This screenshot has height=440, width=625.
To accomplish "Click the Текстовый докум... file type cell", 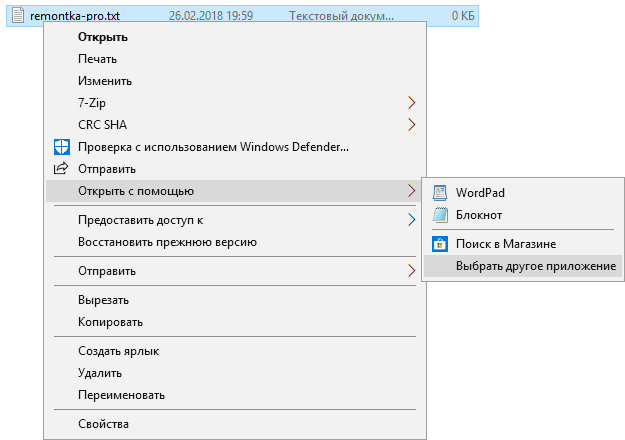I will pyautogui.click(x=341, y=16).
